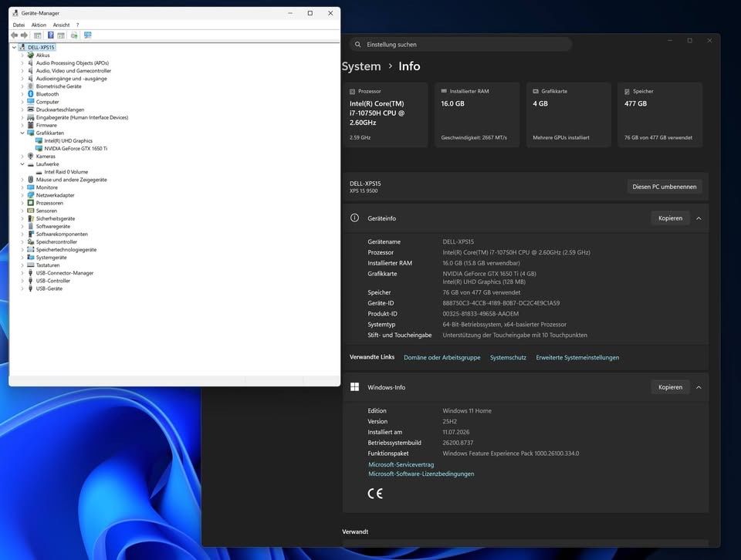The width and height of the screenshot is (741, 560).
Task: Click the toolbar icon between Forward and Help
Action: point(37,35)
